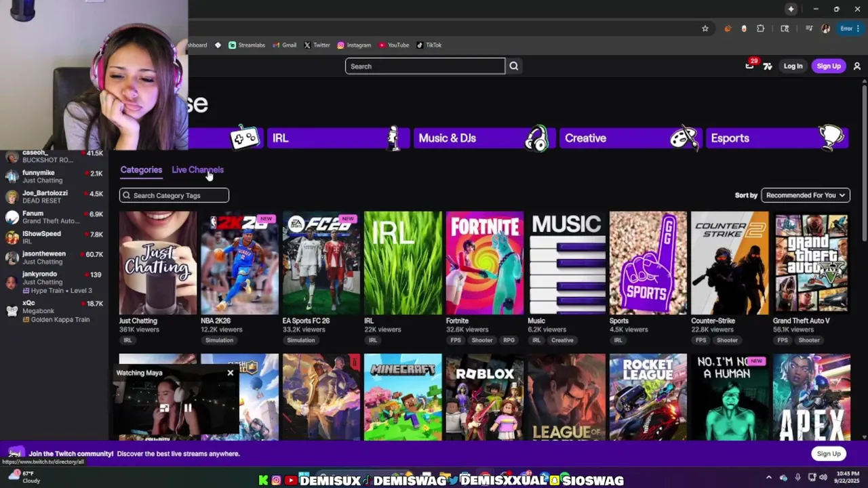Image resolution: width=868 pixels, height=488 pixels.
Task: Open the Just Chatting category thumbnail
Action: point(158,263)
